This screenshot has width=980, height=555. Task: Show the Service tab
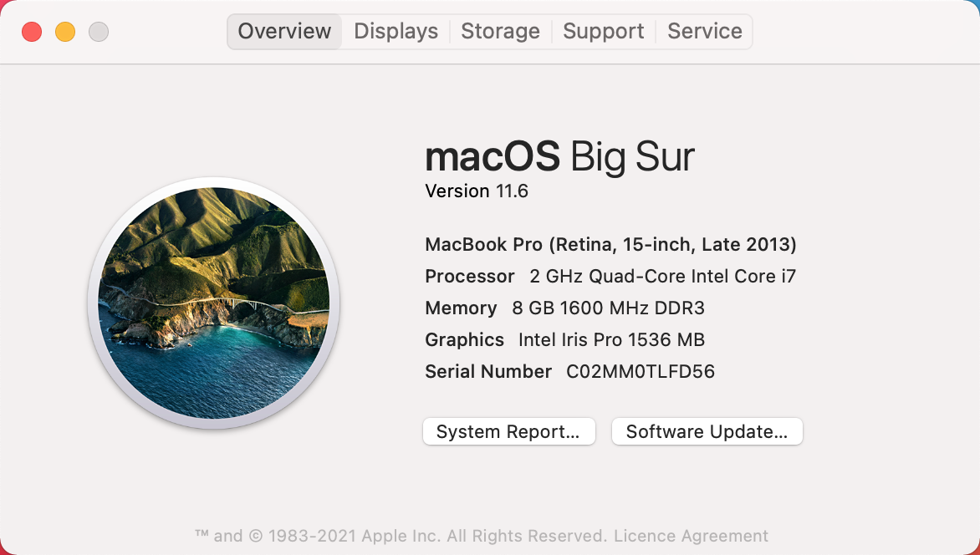click(704, 32)
